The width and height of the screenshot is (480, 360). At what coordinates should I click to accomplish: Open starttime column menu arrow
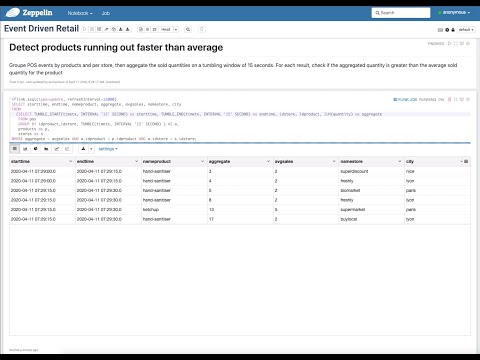tap(70, 161)
